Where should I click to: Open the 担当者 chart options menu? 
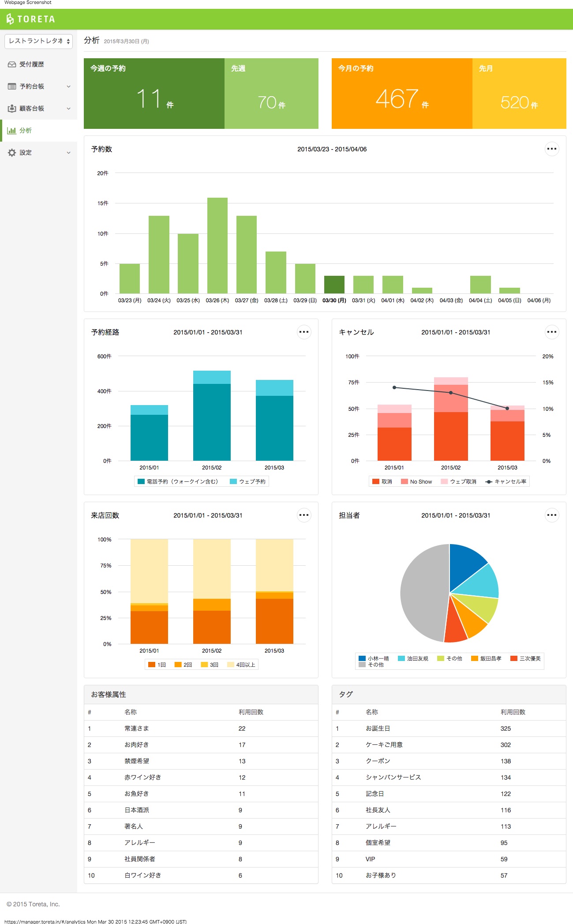552,515
